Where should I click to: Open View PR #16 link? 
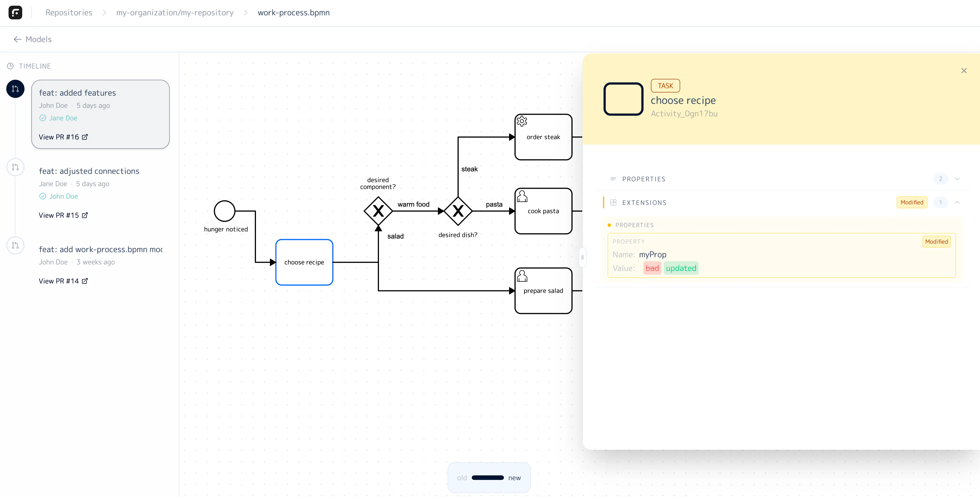[x=63, y=137]
